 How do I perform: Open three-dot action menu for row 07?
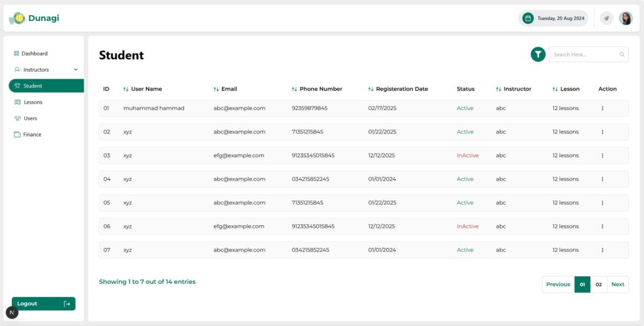(602, 250)
